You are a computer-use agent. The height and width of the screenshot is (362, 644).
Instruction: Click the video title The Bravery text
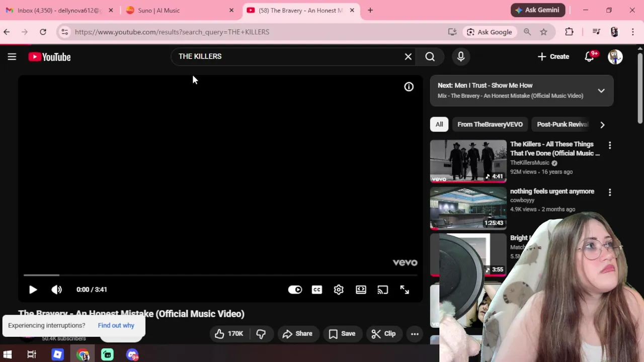point(131,314)
